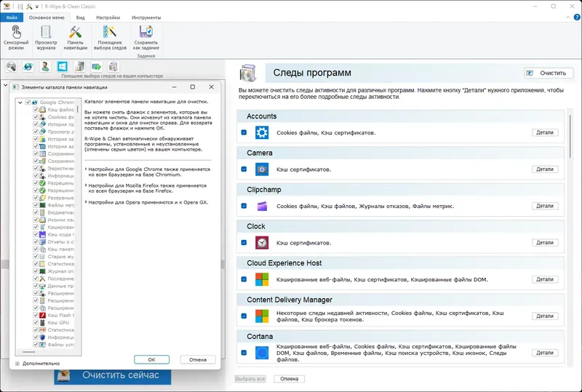Screen dimensions: 582x392
Task: Click the right panel vertical scrollbar
Action: pos(570,136)
